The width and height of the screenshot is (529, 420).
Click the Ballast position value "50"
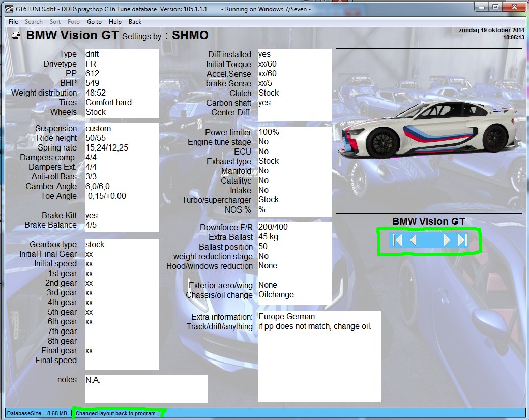[x=263, y=246]
